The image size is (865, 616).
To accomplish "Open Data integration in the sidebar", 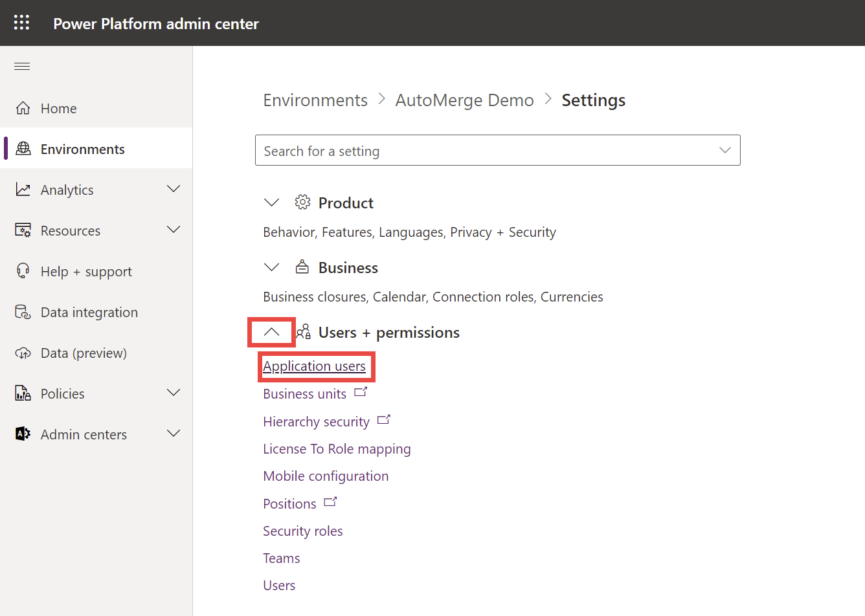I will [x=89, y=313].
